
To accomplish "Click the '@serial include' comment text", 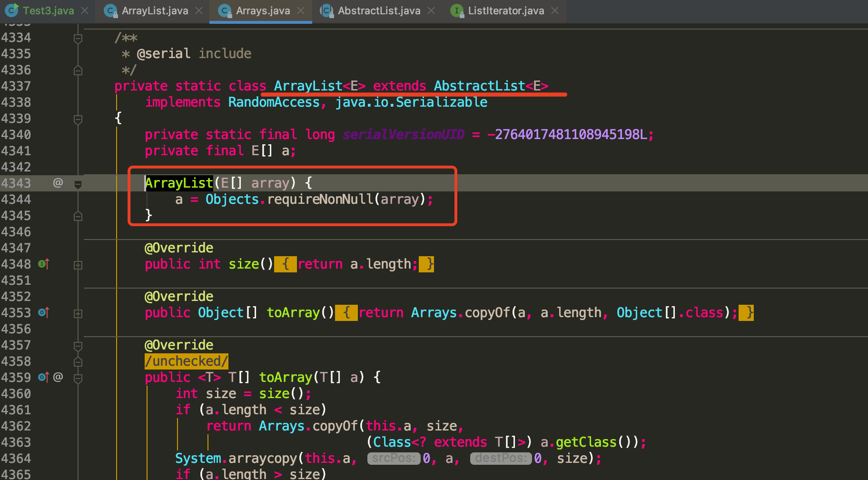I will (194, 53).
